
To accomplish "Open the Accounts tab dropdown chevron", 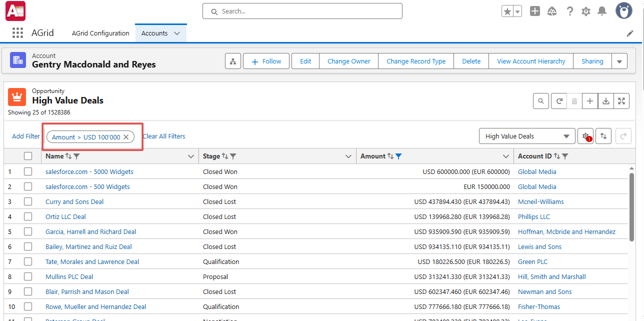I will 177,33.
